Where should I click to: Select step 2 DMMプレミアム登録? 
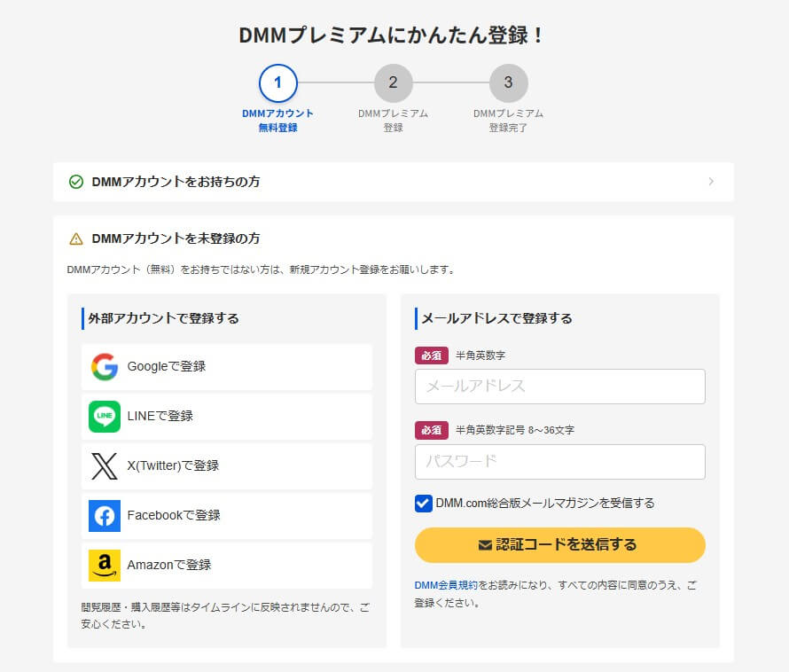[394, 82]
